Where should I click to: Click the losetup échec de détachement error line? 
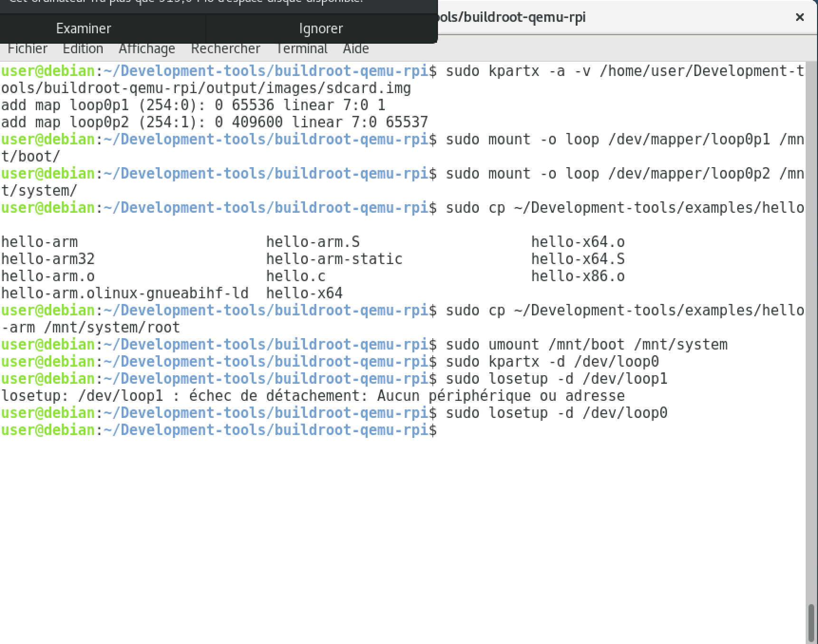coord(313,396)
